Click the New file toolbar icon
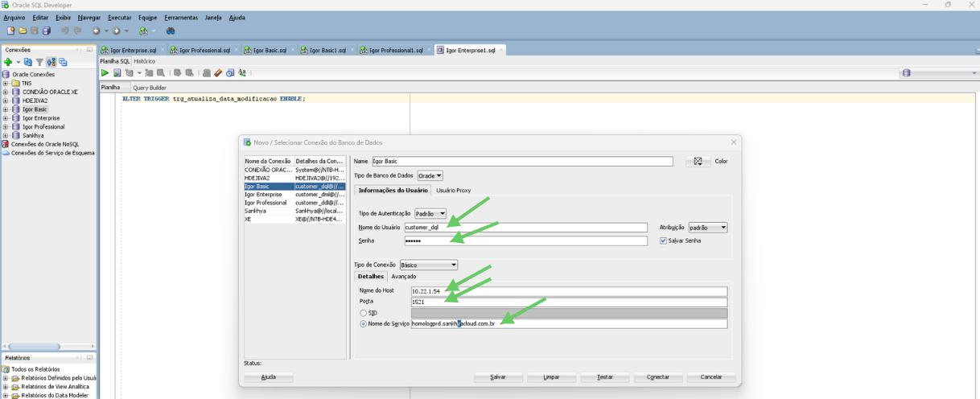Image resolution: width=980 pixels, height=399 pixels. coord(10,31)
